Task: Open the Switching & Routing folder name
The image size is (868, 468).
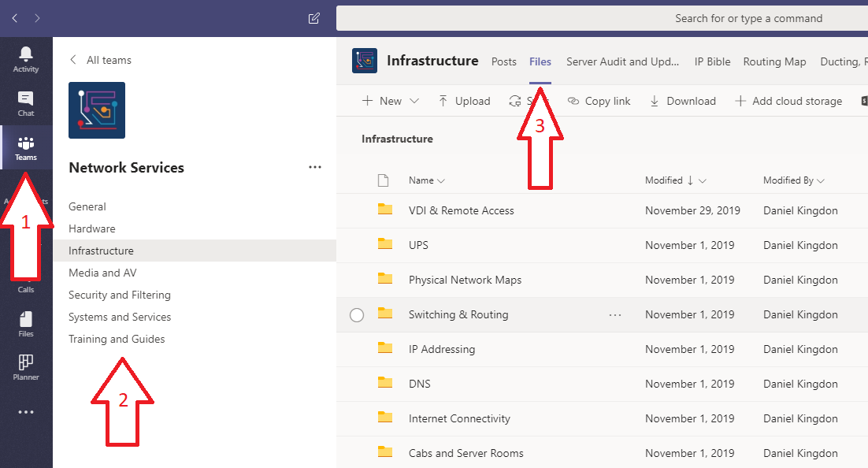Action: tap(458, 314)
